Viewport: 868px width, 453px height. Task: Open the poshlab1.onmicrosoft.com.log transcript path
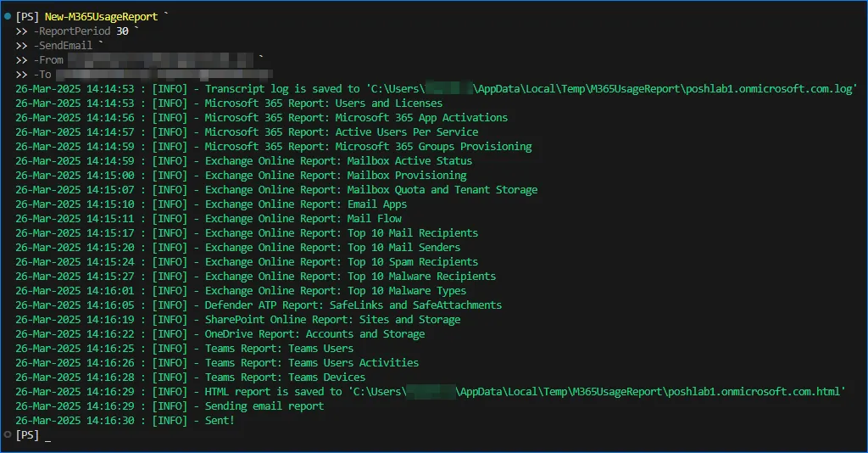(x=610, y=89)
